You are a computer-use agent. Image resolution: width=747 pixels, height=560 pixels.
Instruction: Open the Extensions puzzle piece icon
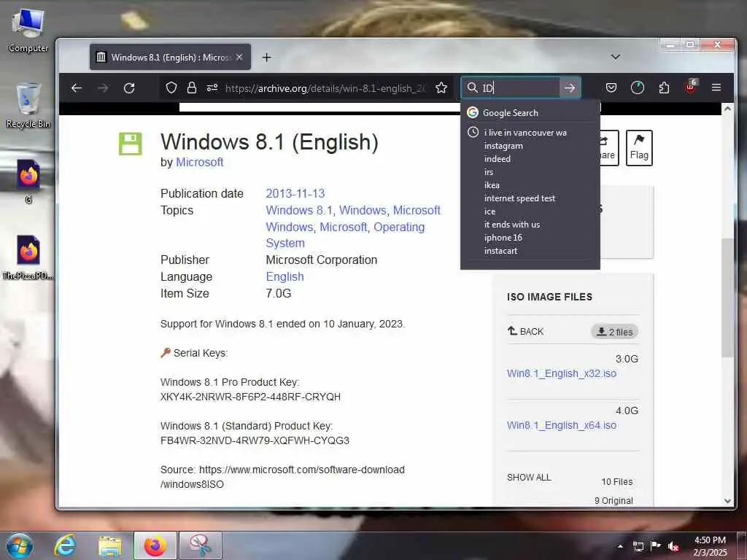(x=664, y=87)
